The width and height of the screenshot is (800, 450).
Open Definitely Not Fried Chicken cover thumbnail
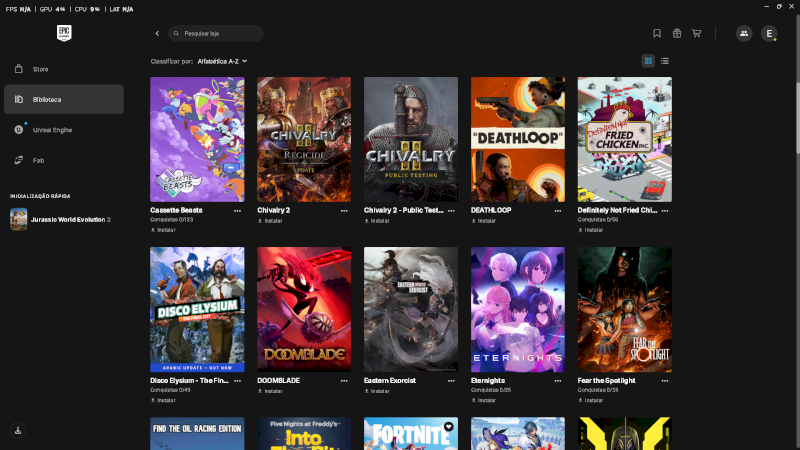coord(624,139)
